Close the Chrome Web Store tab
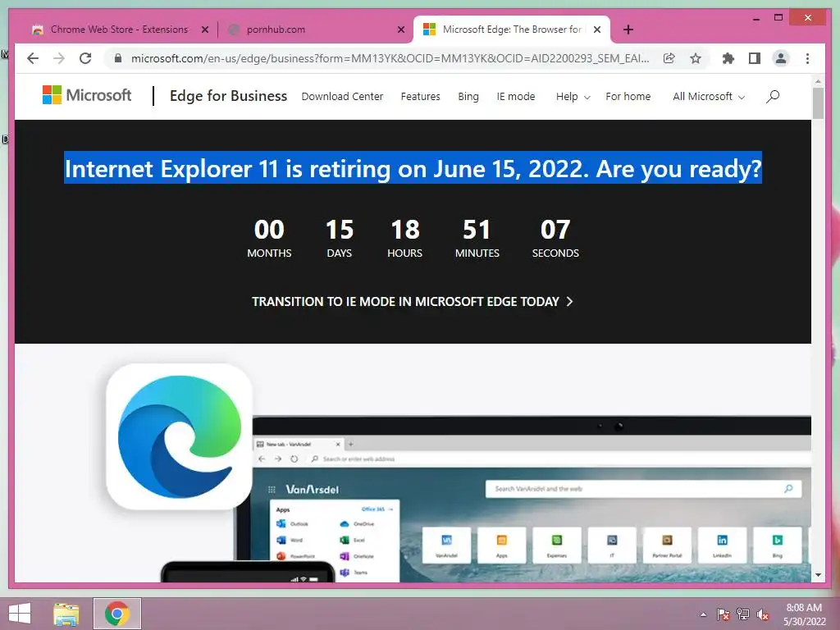Screen dimensions: 840x630 204,30
